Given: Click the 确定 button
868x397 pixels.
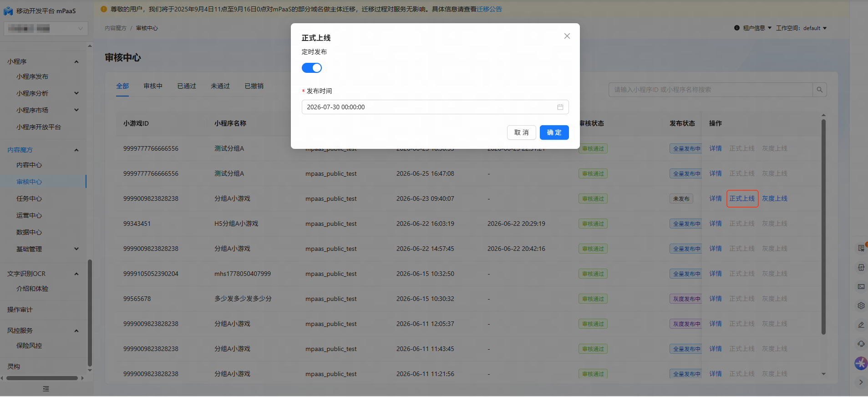Looking at the screenshot, I should (554, 132).
